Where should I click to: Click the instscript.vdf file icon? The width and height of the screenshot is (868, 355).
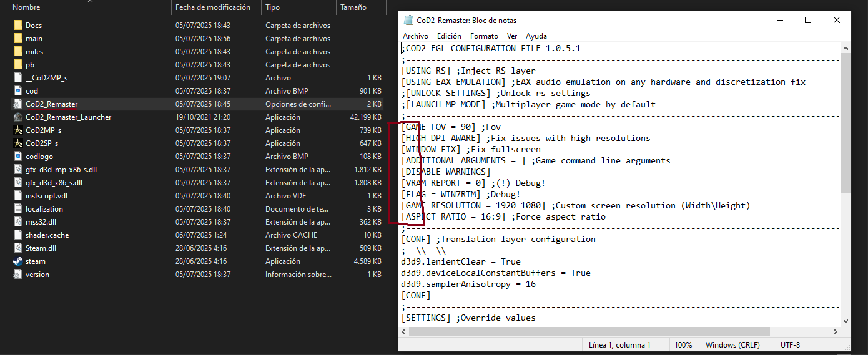click(x=18, y=196)
